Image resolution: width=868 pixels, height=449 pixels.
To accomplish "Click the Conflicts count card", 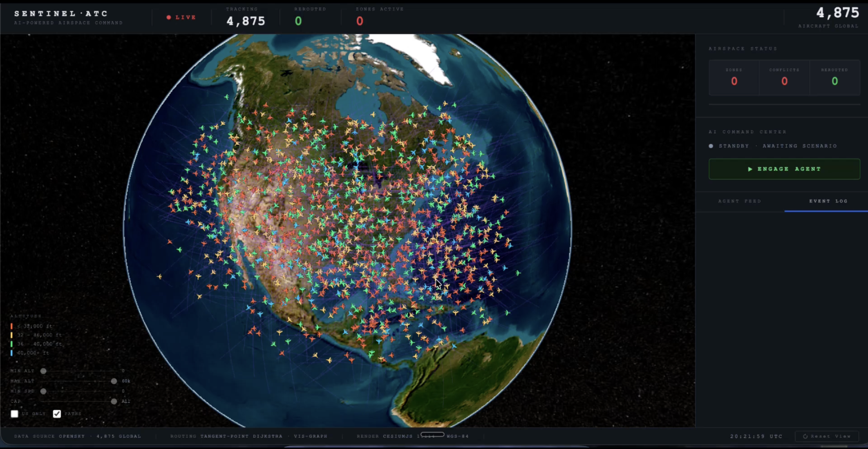I will tap(784, 77).
